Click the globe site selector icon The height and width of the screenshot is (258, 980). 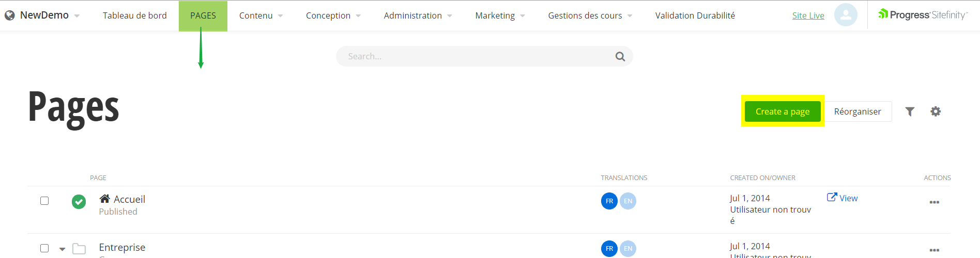pyautogui.click(x=9, y=15)
